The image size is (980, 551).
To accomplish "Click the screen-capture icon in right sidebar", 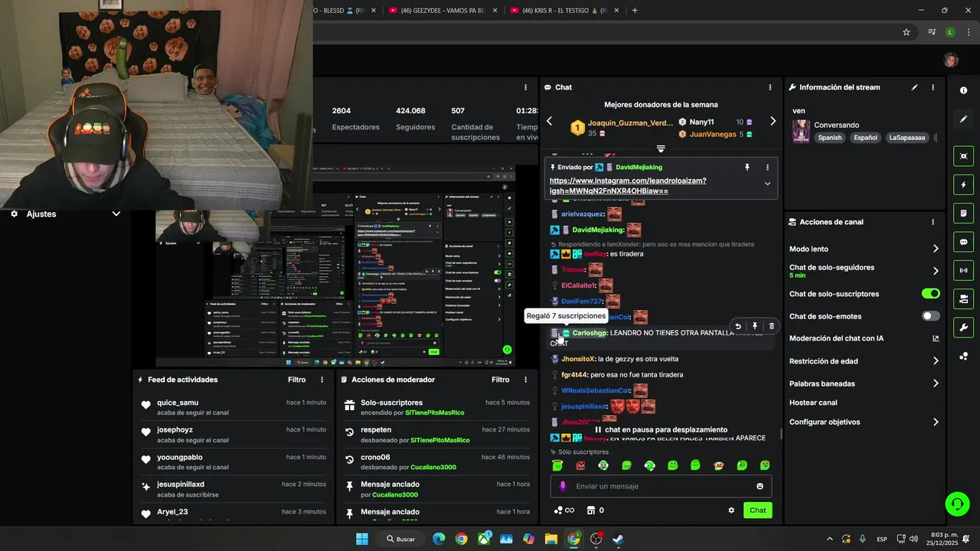I will [x=963, y=156].
